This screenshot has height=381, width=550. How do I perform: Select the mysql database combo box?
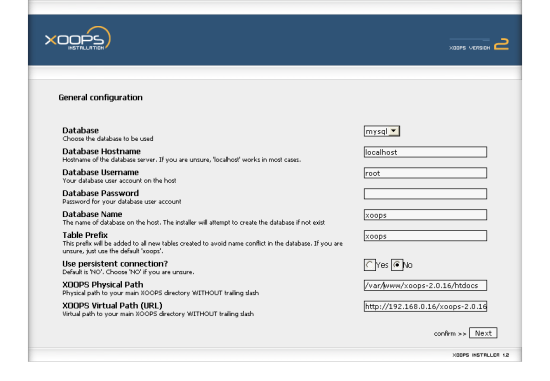[x=382, y=131]
